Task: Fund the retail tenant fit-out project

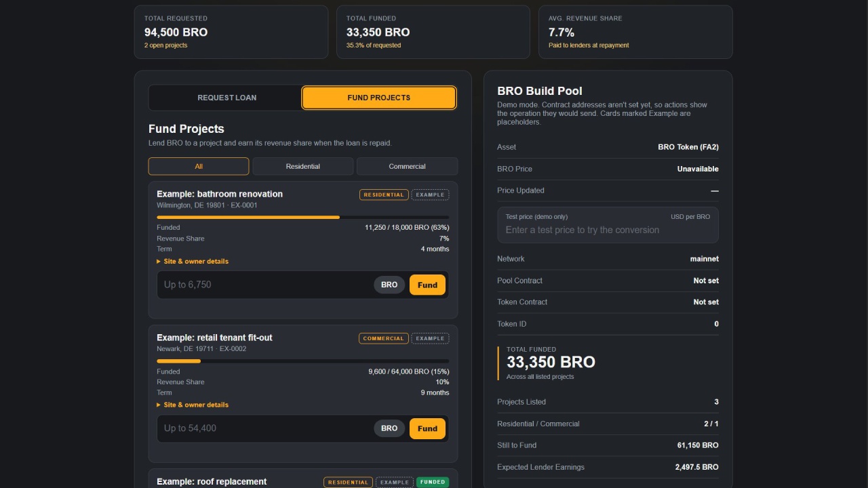Action: coord(427,428)
